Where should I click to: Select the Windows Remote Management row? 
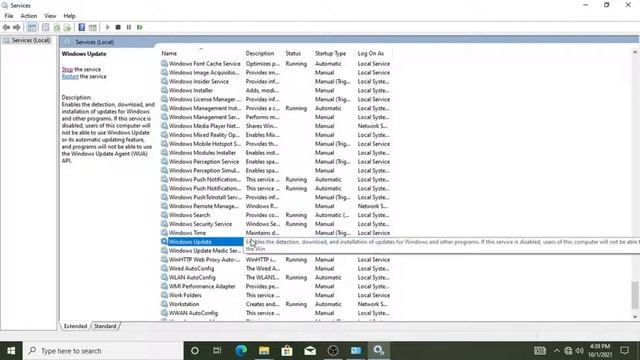(x=276, y=206)
